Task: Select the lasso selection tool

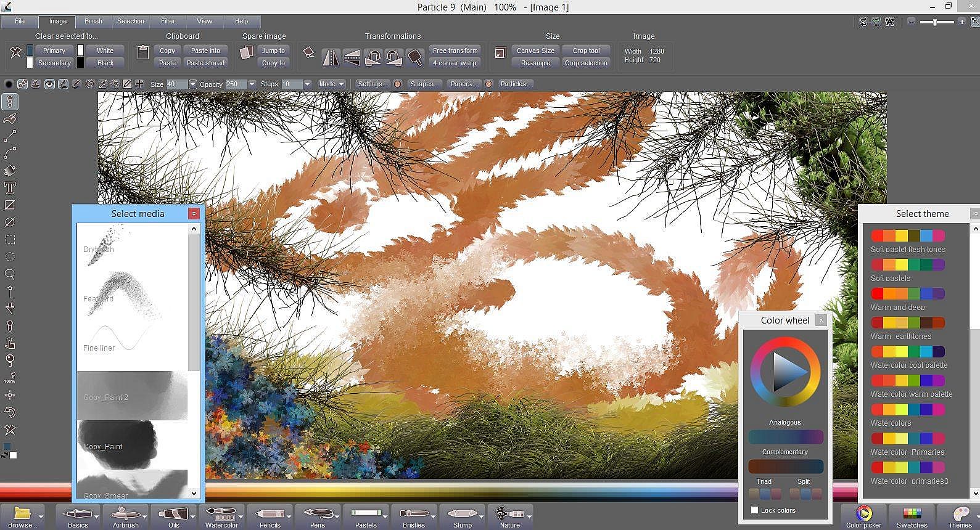Action: click(10, 274)
